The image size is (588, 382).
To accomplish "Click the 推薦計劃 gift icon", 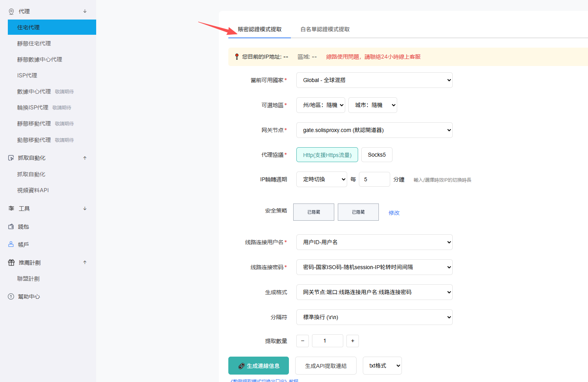I will [x=11, y=262].
